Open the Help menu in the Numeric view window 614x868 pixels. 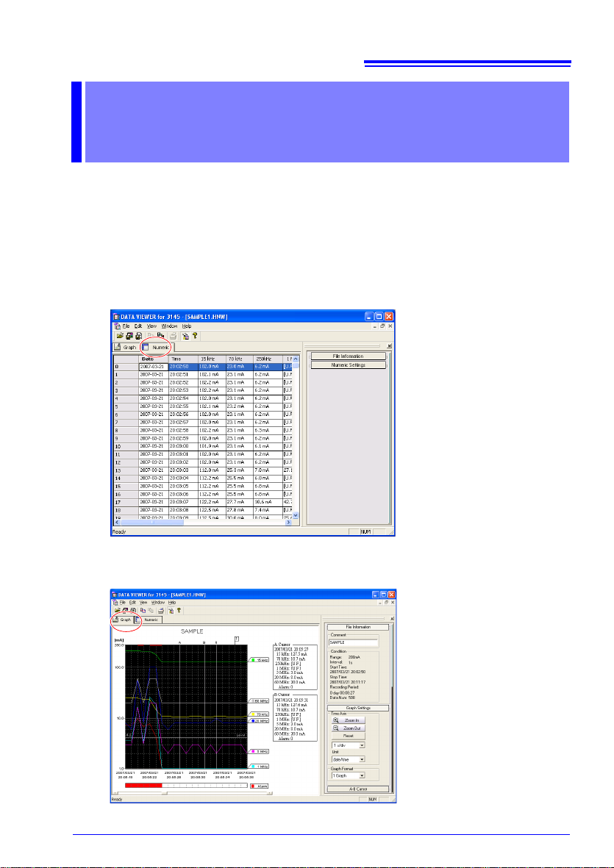[187, 326]
